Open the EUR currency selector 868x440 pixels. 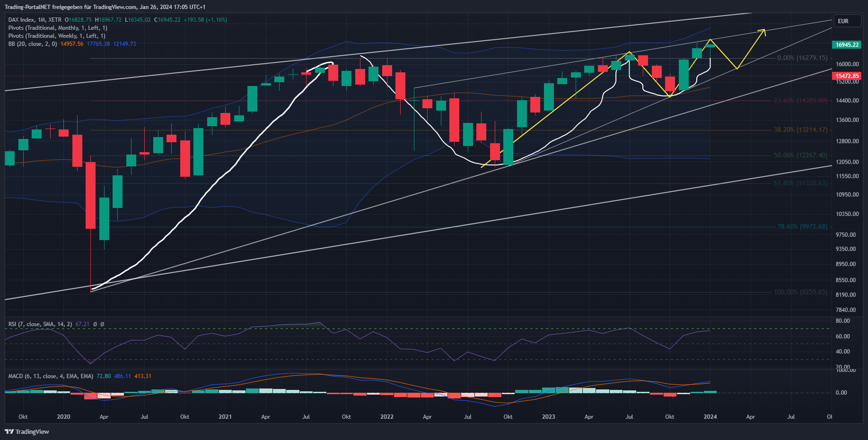pyautogui.click(x=846, y=21)
